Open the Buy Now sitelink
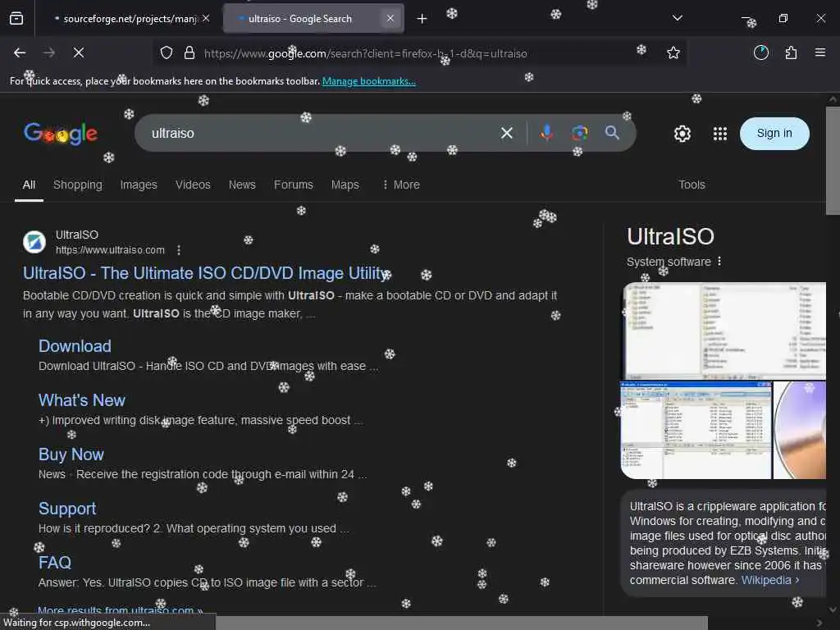 point(71,454)
